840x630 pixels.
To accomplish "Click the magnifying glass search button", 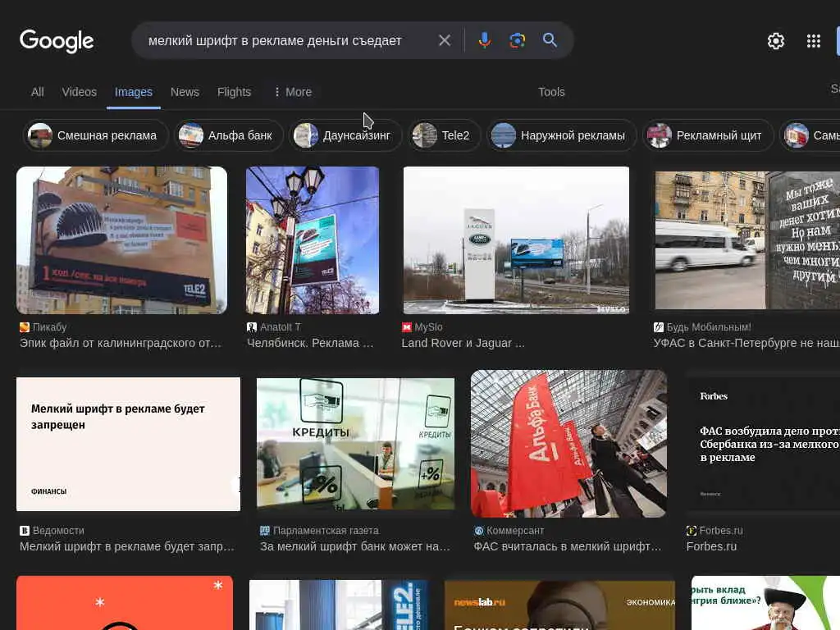I will coord(550,40).
